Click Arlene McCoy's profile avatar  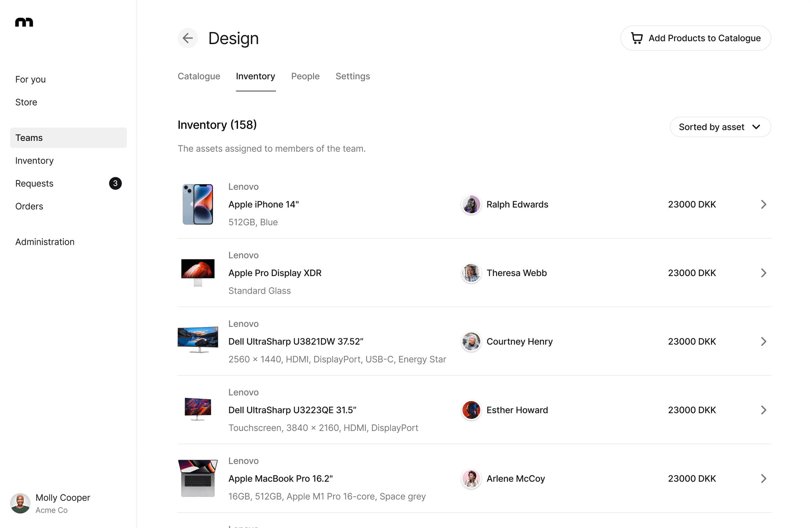click(471, 479)
